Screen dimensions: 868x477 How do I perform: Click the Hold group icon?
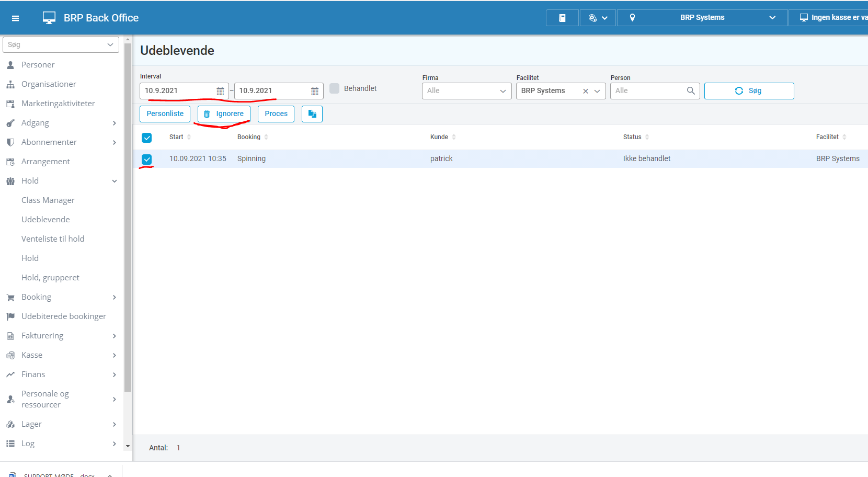tap(10, 181)
